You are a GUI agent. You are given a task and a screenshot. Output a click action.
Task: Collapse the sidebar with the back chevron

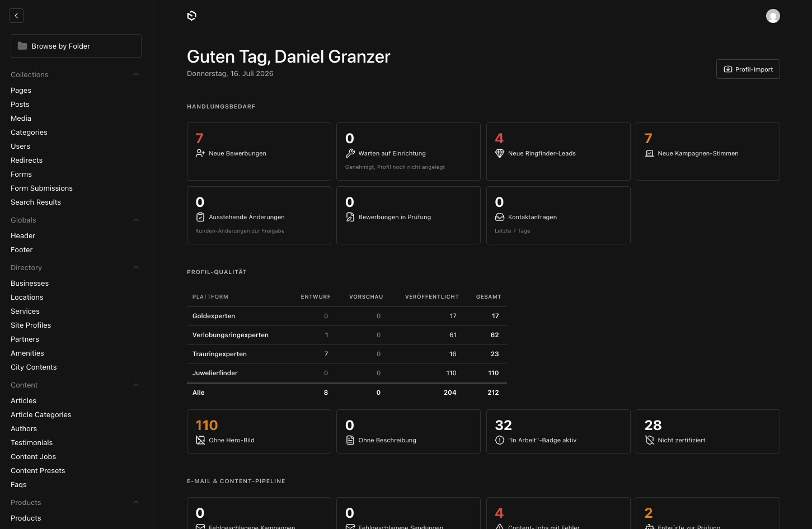pos(16,16)
